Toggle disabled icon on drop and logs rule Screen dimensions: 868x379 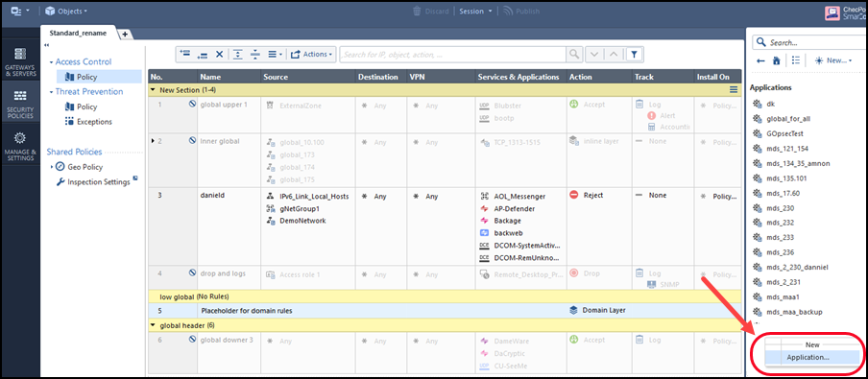coord(192,273)
